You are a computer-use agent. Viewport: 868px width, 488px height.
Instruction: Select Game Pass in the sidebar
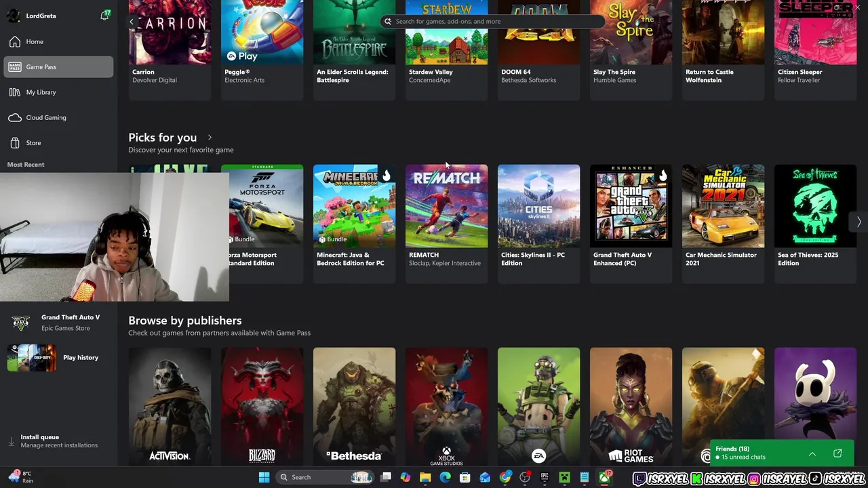pos(58,66)
